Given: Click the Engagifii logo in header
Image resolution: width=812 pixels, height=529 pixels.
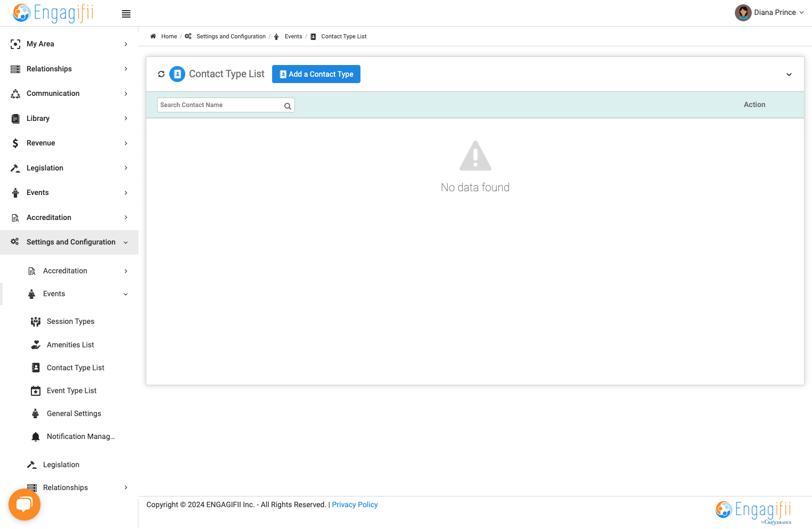Looking at the screenshot, I should pos(53,13).
